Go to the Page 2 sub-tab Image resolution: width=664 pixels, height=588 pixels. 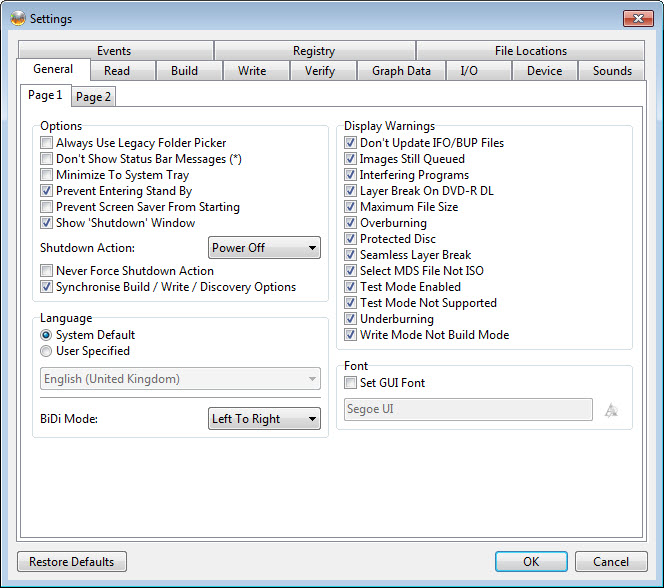(94, 97)
